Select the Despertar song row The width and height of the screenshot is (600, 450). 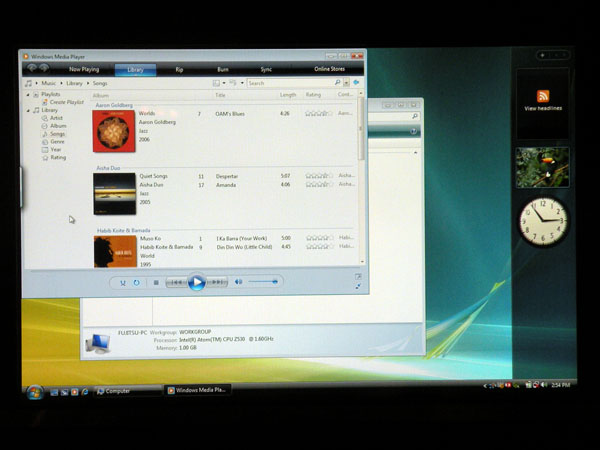pos(275,176)
